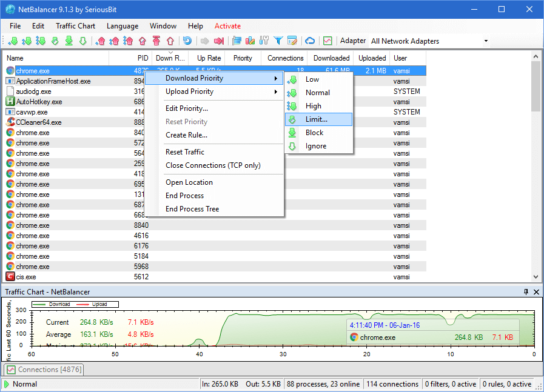Open the rules editor toolbar icon
544x392 pixels.
point(292,41)
